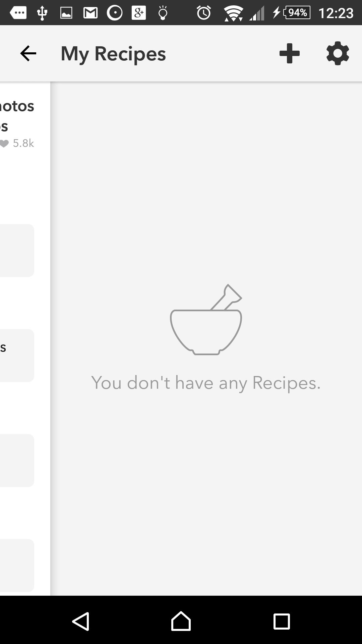Tap the Wi-Fi signal icon in status bar
The height and width of the screenshot is (644, 362).
click(x=234, y=13)
